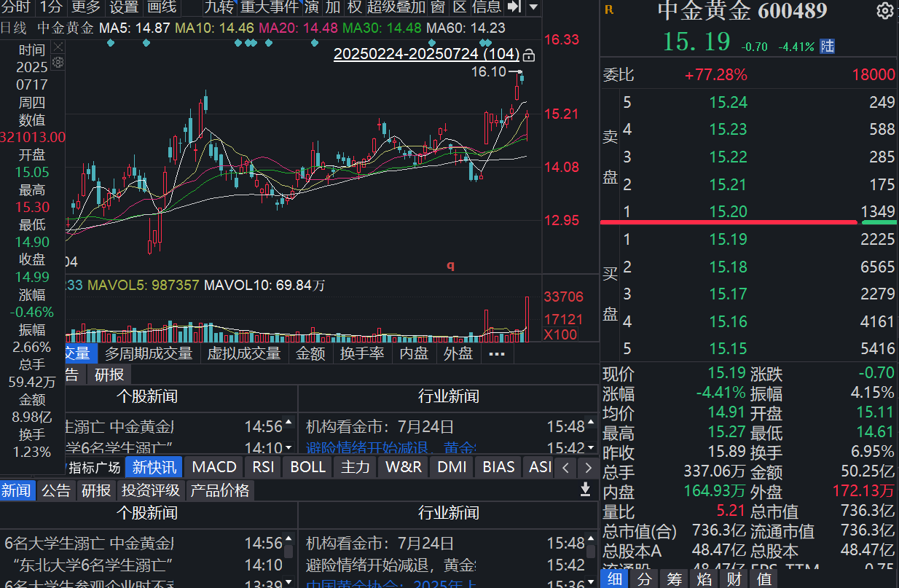This screenshot has height=588, width=899.
Task: Select the 筹 chip distribution tab
Action: coord(675,579)
